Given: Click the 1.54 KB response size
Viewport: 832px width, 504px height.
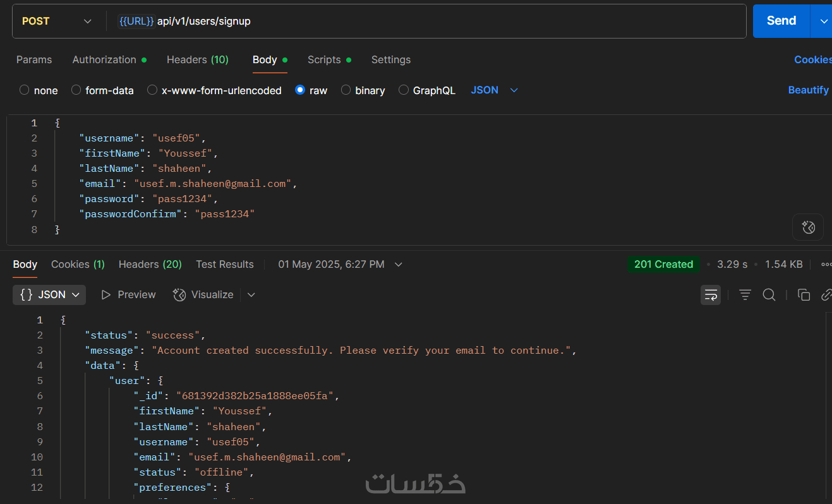Looking at the screenshot, I should coord(784,265).
